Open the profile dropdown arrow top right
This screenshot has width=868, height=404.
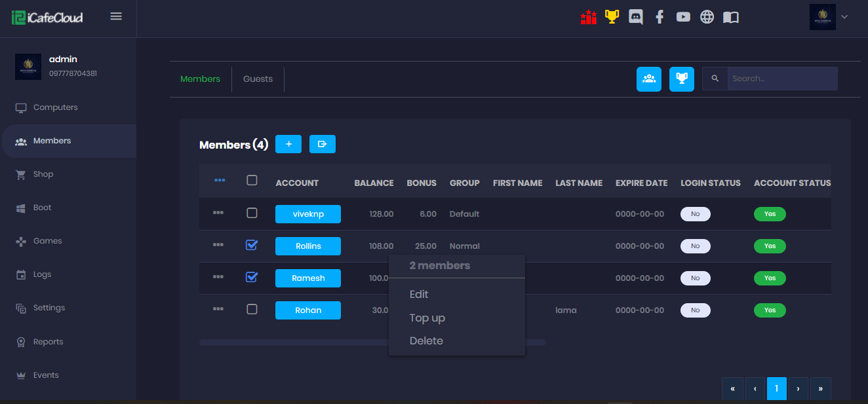pos(844,17)
